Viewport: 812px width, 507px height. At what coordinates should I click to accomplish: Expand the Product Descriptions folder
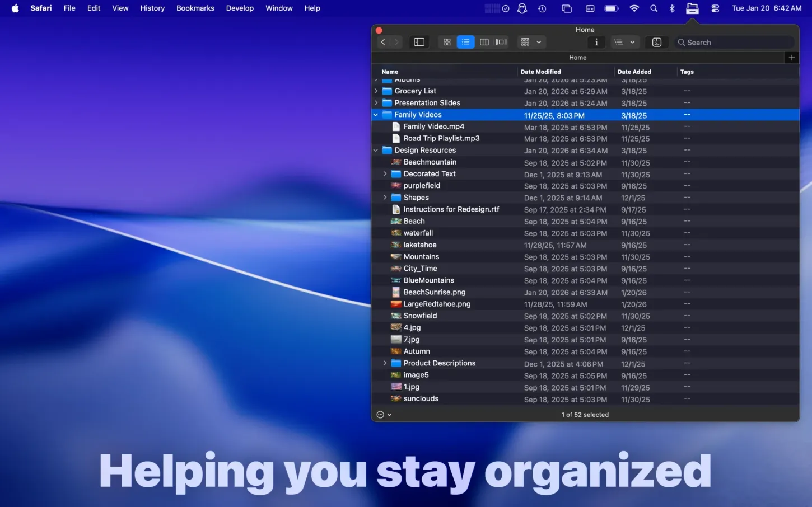[x=385, y=363]
